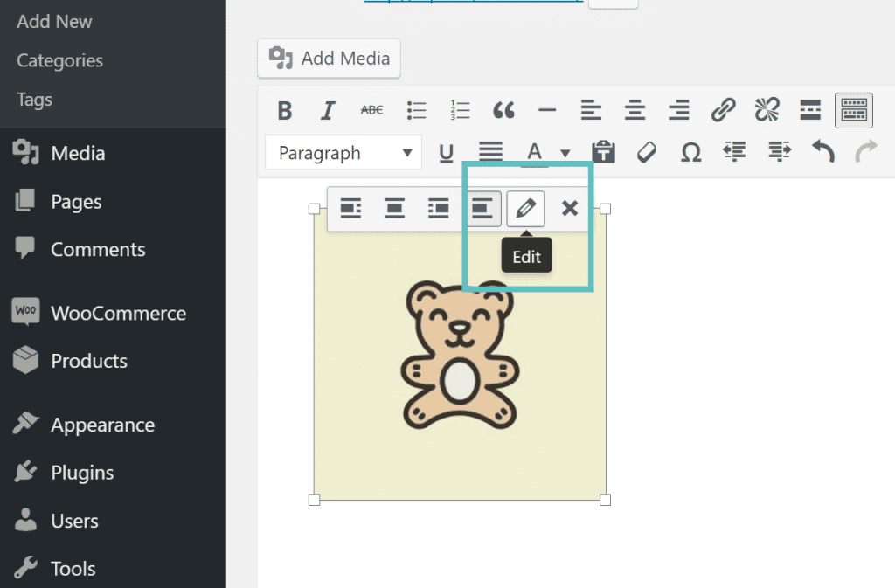Insert special character with Omega icon

[x=690, y=153]
